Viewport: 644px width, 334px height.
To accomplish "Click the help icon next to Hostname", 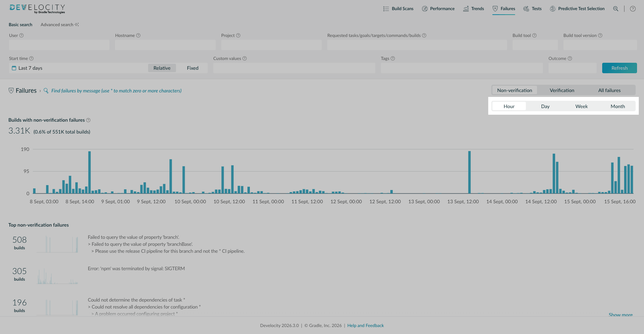I will (138, 36).
